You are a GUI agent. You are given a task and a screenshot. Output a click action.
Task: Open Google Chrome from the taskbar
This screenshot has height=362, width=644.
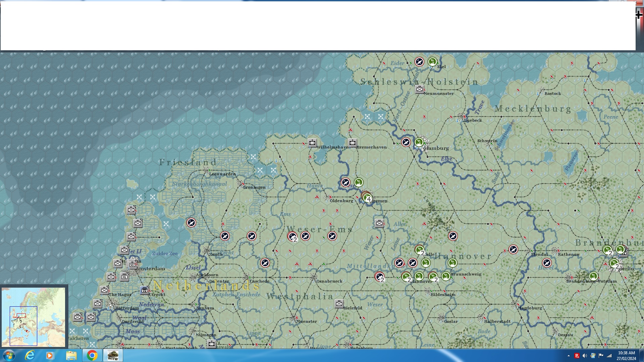point(92,355)
